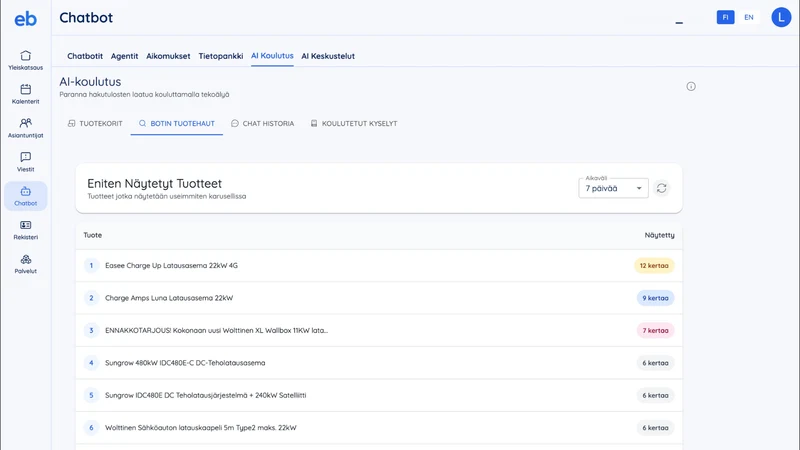This screenshot has width=800, height=450.
Task: Click the 9 kertaa badge
Action: click(655, 298)
